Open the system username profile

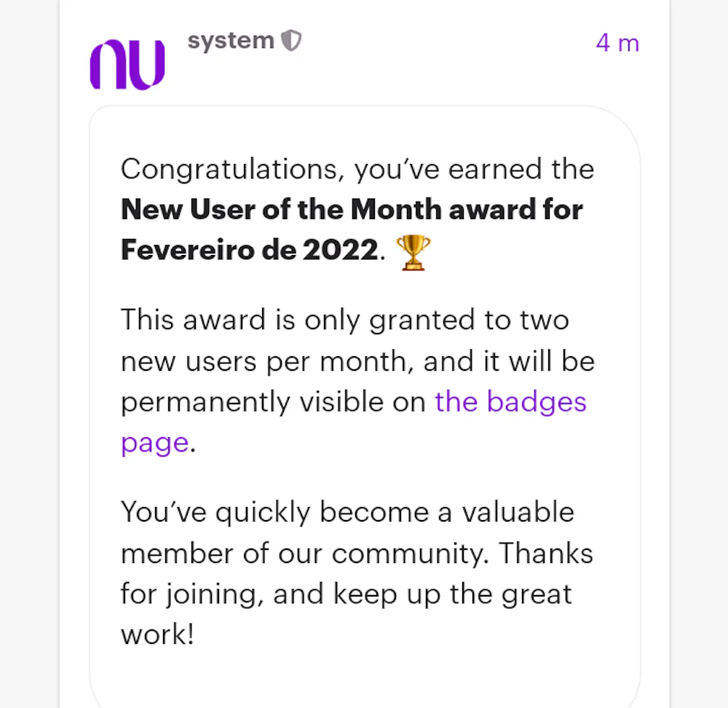(x=230, y=41)
